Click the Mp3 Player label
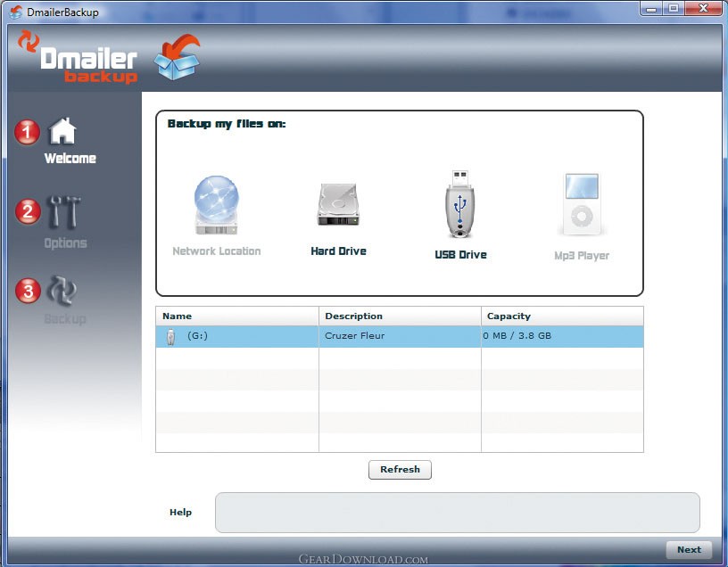 (582, 256)
